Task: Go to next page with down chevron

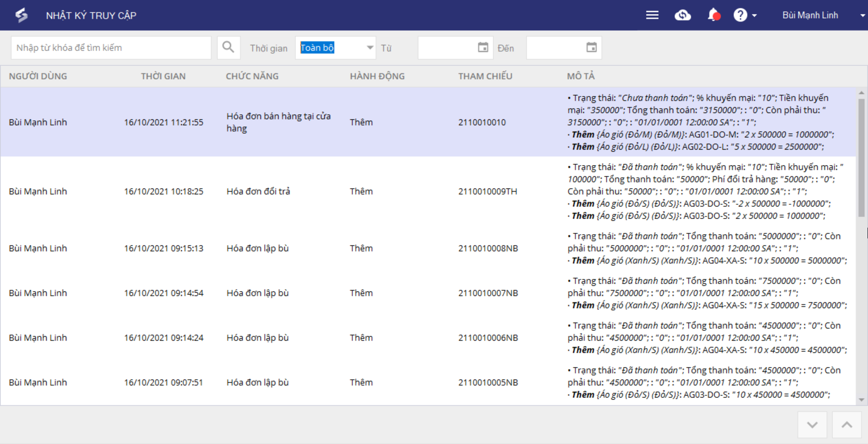Action: [812, 425]
